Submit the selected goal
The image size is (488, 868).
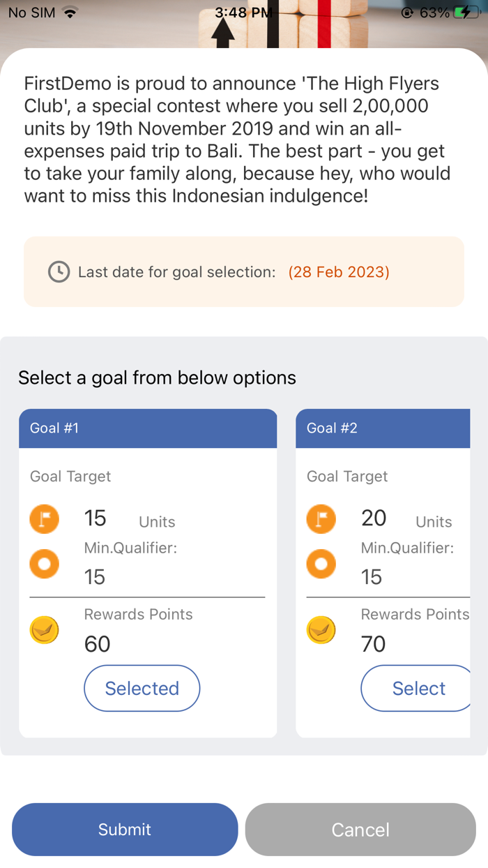point(125,830)
